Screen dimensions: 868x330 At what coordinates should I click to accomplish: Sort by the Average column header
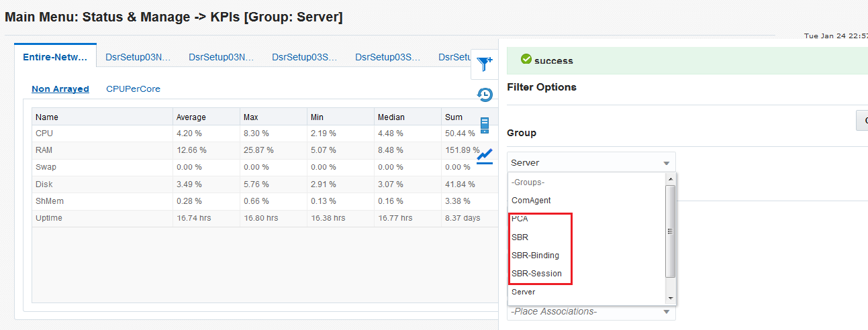[206, 117]
